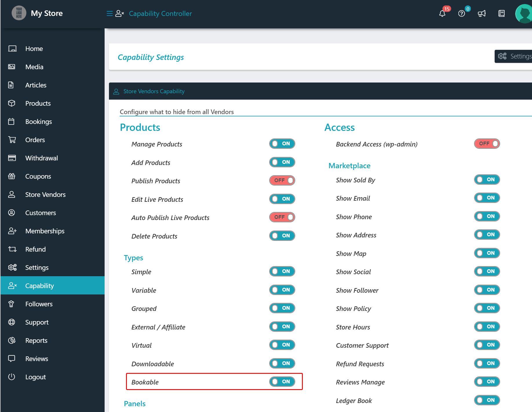Click the Followers icon in sidebar
Image resolution: width=532 pixels, height=412 pixels.
(x=11, y=304)
